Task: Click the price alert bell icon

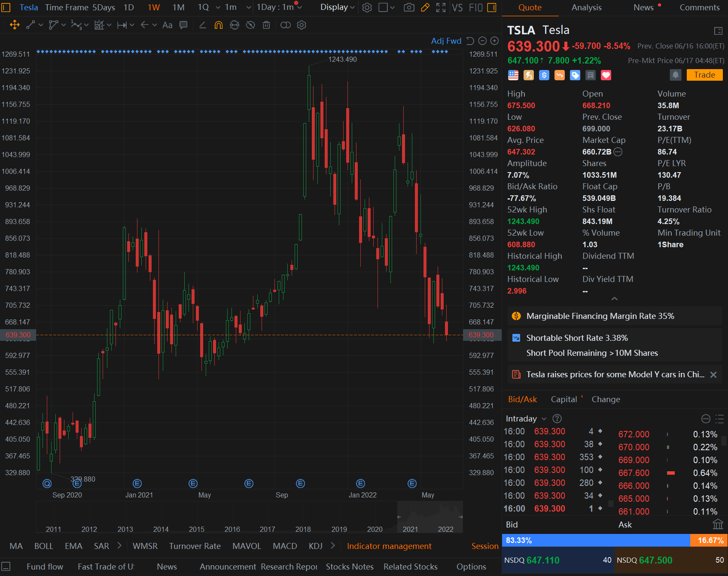Action: click(x=675, y=75)
